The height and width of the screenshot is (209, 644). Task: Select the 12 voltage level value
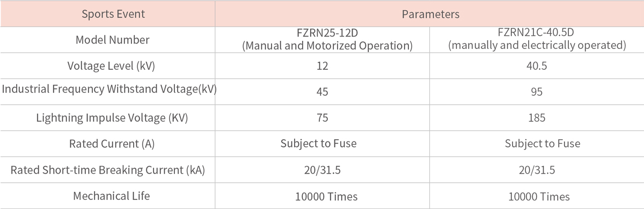tap(322, 66)
